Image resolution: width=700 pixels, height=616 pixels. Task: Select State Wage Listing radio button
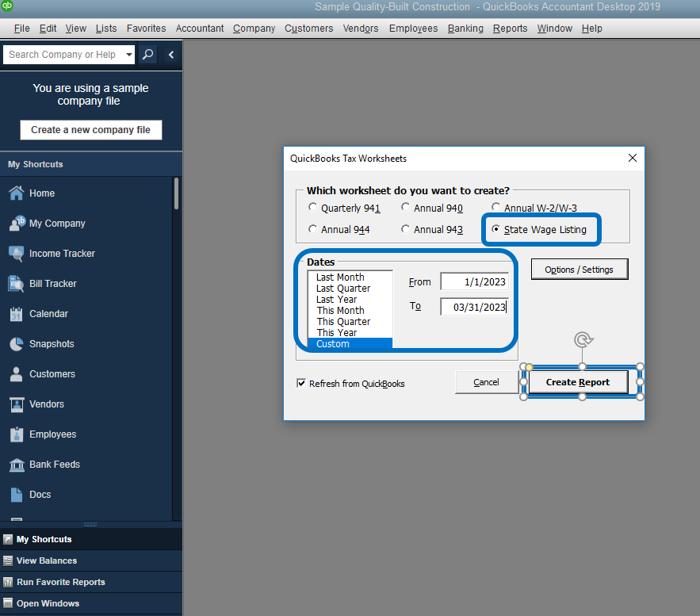pyautogui.click(x=495, y=229)
